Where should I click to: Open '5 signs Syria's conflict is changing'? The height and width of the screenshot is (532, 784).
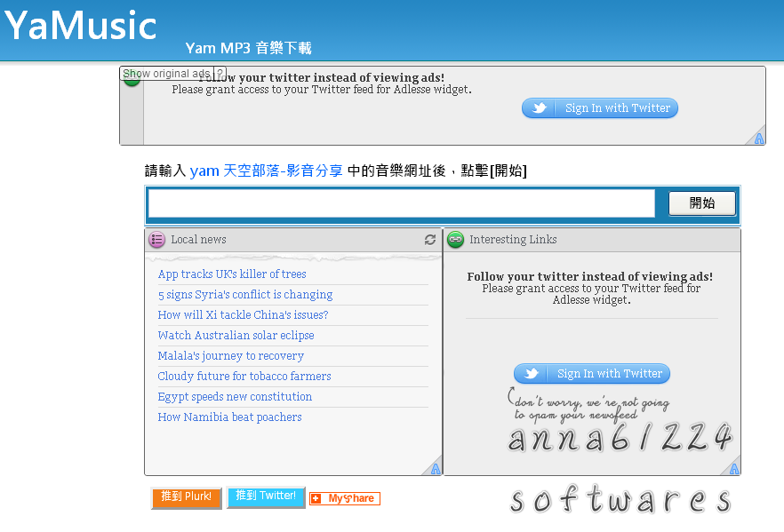coord(245,295)
